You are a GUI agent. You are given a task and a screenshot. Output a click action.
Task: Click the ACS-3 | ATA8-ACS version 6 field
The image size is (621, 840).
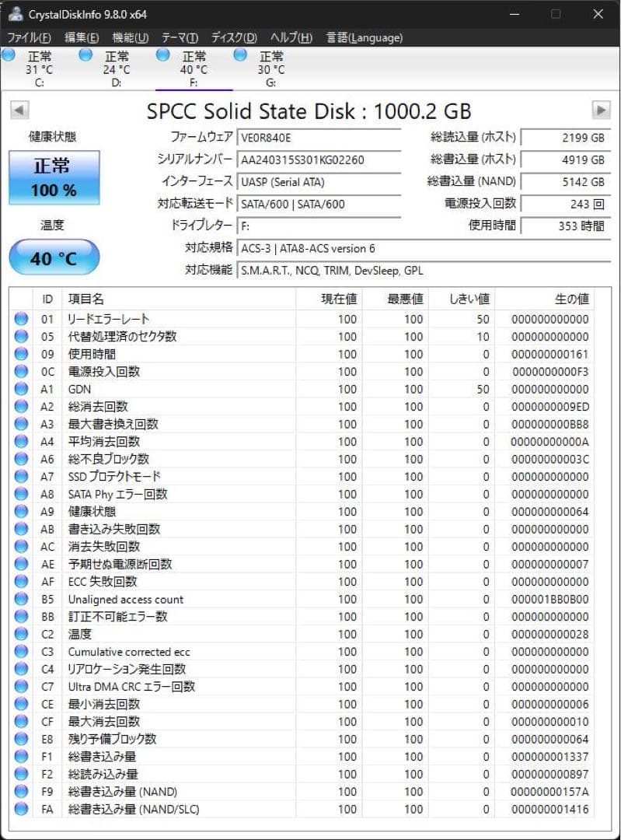424,248
